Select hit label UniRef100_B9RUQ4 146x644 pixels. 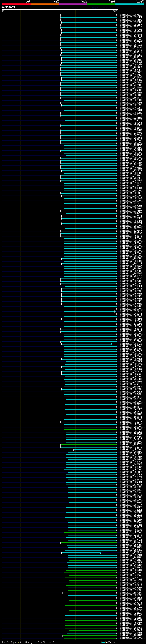pos(131,63)
